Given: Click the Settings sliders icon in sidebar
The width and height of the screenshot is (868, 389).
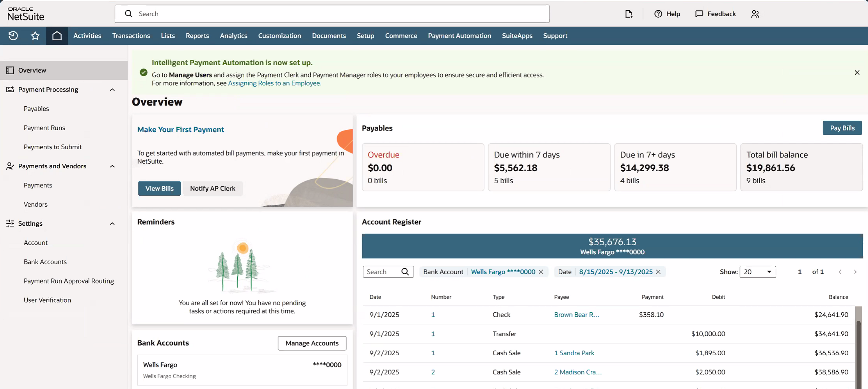Looking at the screenshot, I should (x=10, y=223).
